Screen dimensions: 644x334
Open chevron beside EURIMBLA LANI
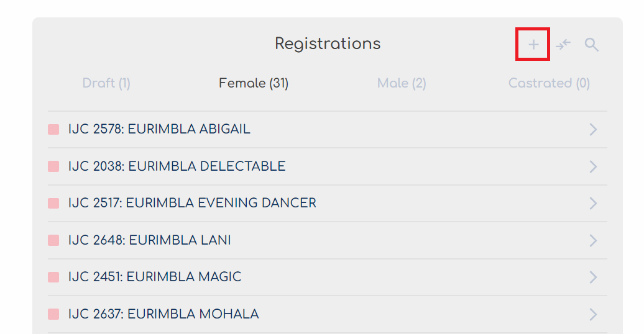pos(593,240)
